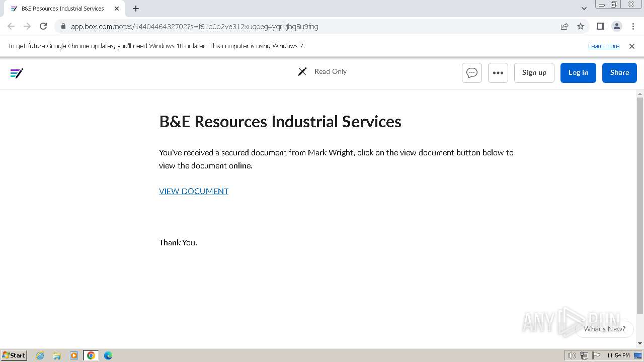
Task: Click the scrollbar down arrow
Action: 640,343
